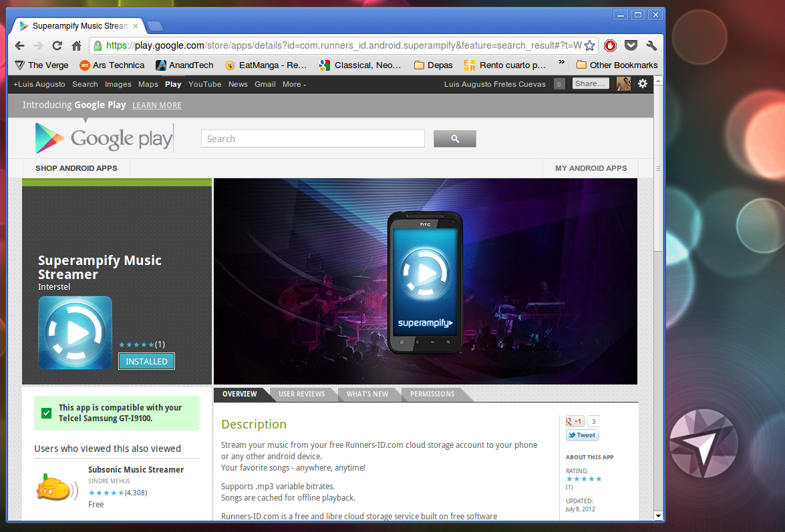Switch to the PERMISSIONS tab
The image size is (785, 532).
click(432, 394)
